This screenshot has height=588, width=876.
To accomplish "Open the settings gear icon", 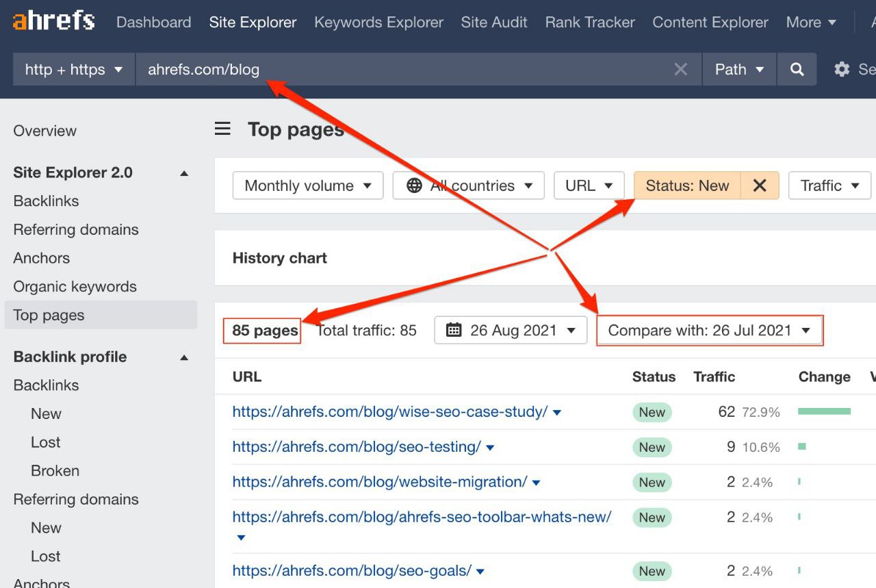I will tap(842, 69).
